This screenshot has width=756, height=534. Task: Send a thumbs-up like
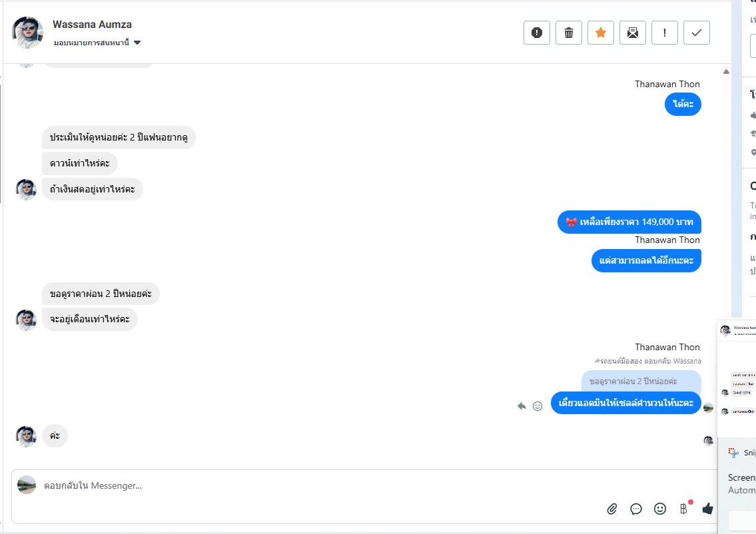(707, 509)
